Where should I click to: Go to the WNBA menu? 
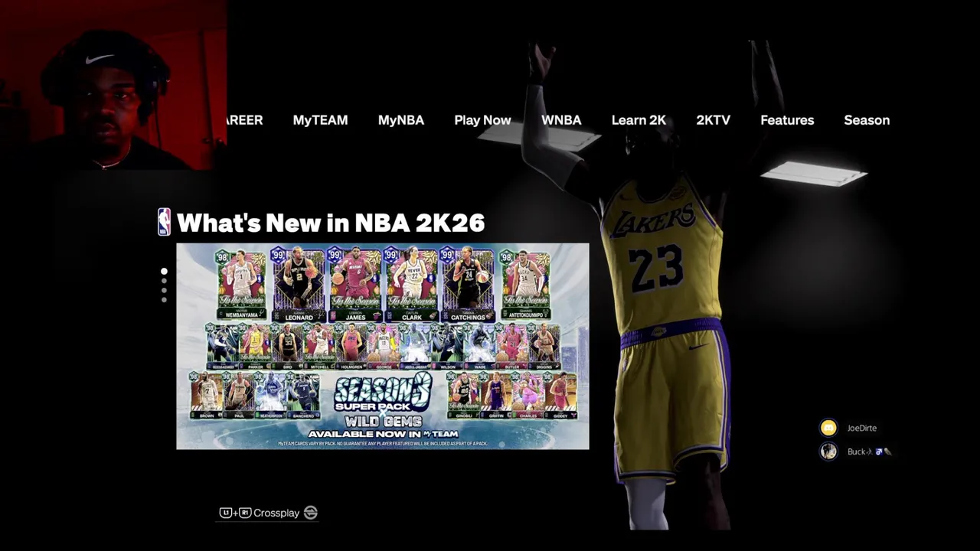(561, 120)
